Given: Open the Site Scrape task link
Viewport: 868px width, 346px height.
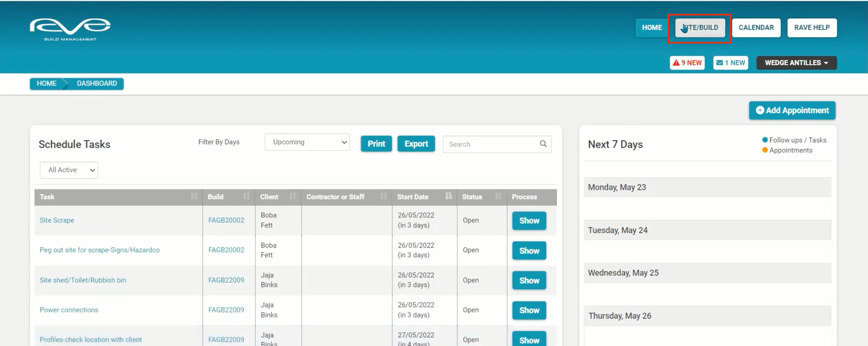Looking at the screenshot, I should [x=57, y=220].
